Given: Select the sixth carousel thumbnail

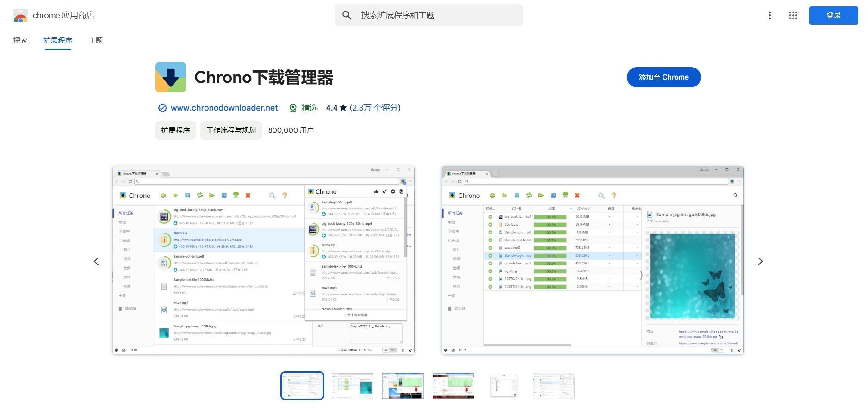Looking at the screenshot, I should point(554,386).
